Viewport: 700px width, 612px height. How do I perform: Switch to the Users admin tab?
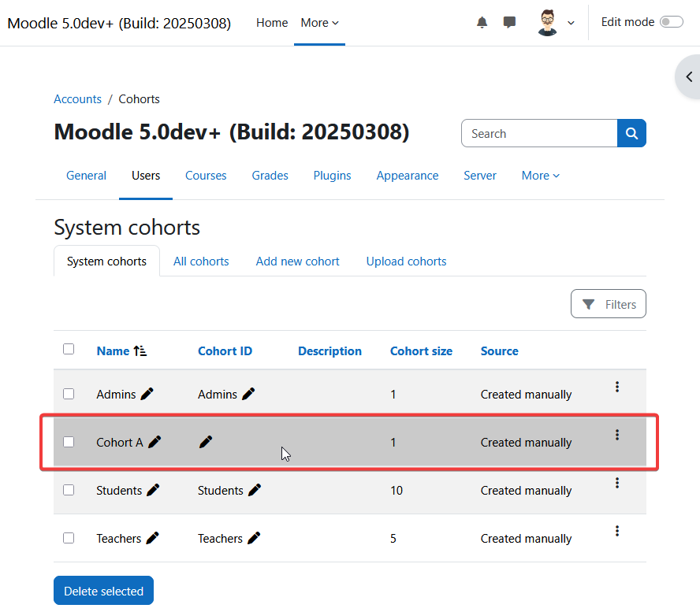click(146, 176)
